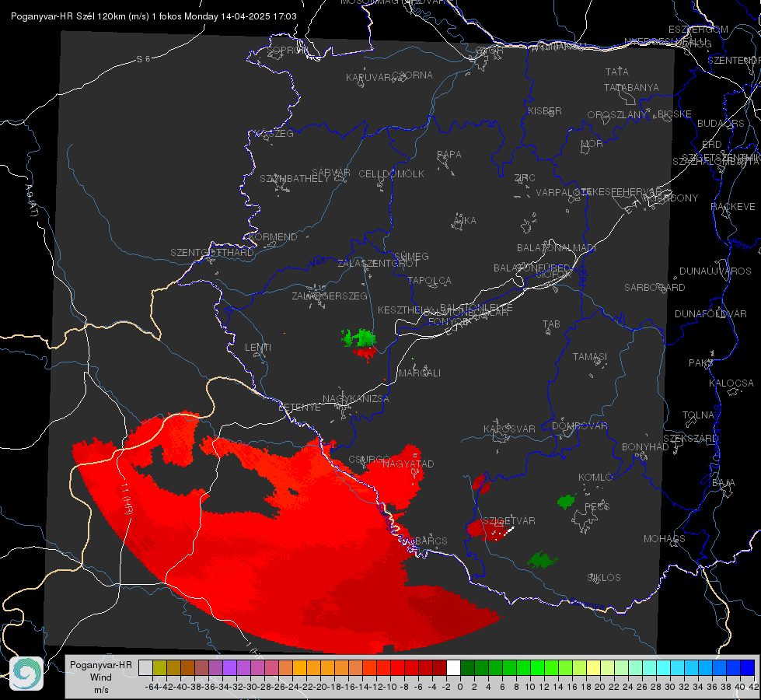761x700 pixels.
Task: Click the KISBER town label
Action: coord(545,111)
